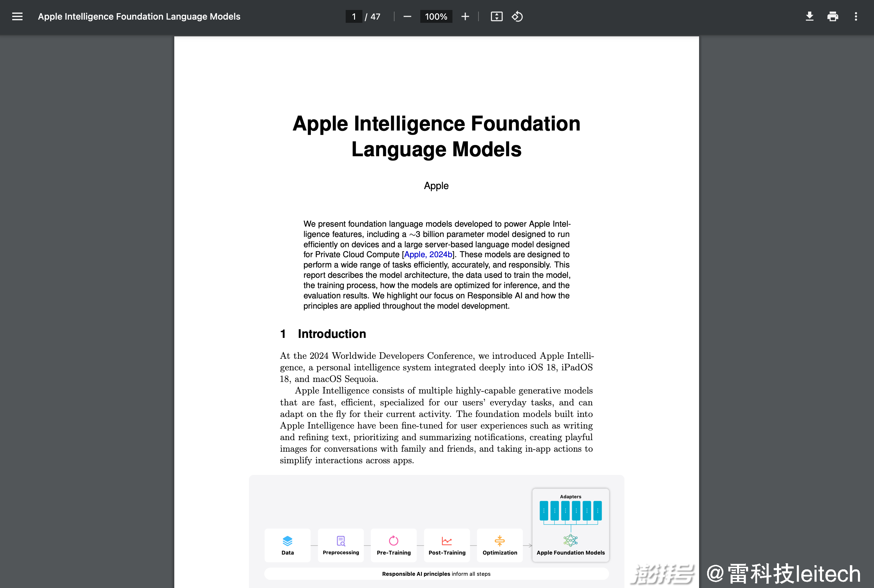Click the Responsible AI principles caption
Image resolution: width=874 pixels, height=588 pixels.
436,574
